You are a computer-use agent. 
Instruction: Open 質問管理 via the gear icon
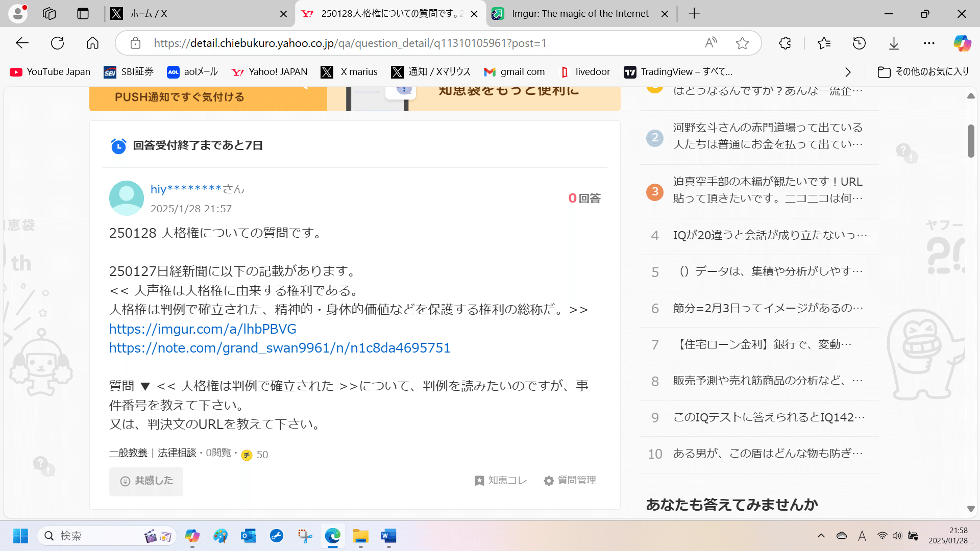(549, 480)
